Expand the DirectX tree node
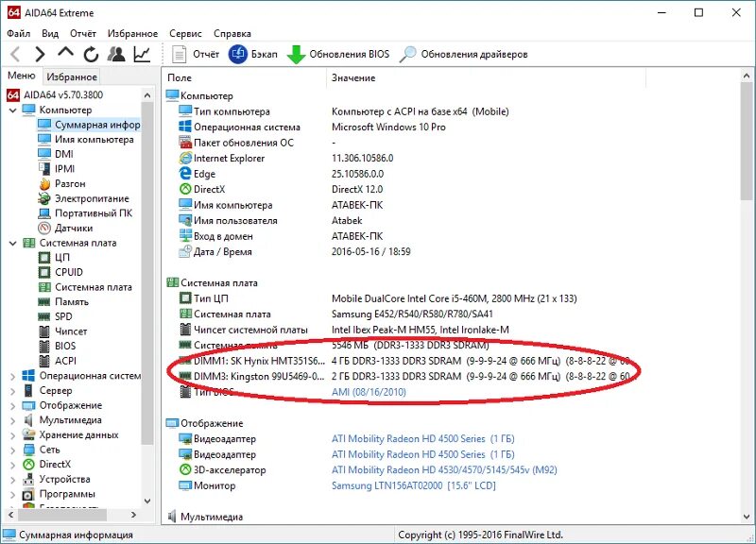Image resolution: width=756 pixels, height=544 pixels. pyautogui.click(x=13, y=465)
